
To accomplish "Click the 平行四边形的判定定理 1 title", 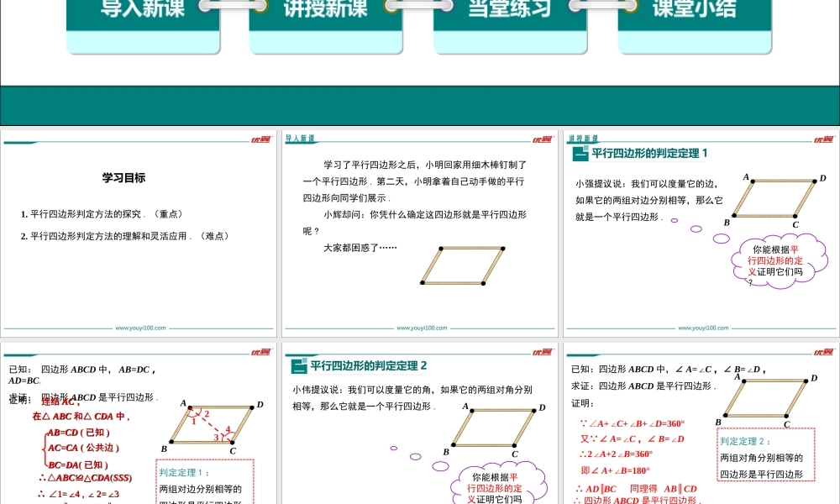I will click(649, 153).
